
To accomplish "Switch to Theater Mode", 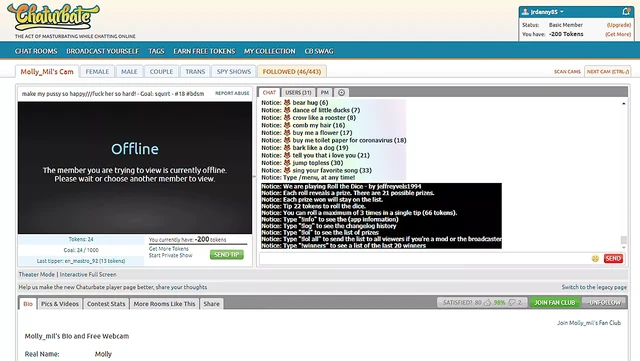I will [x=37, y=274].
